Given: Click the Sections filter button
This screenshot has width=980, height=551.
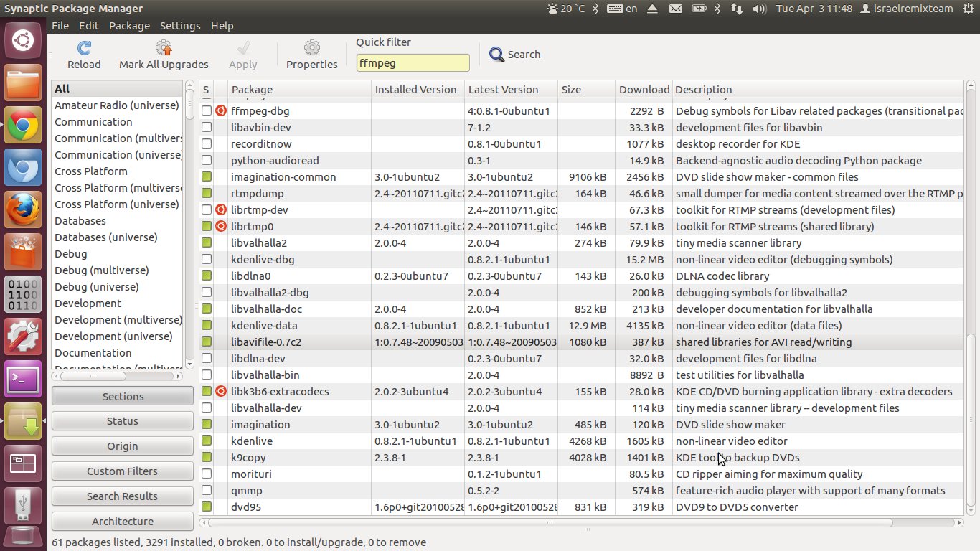Looking at the screenshot, I should [x=123, y=396].
